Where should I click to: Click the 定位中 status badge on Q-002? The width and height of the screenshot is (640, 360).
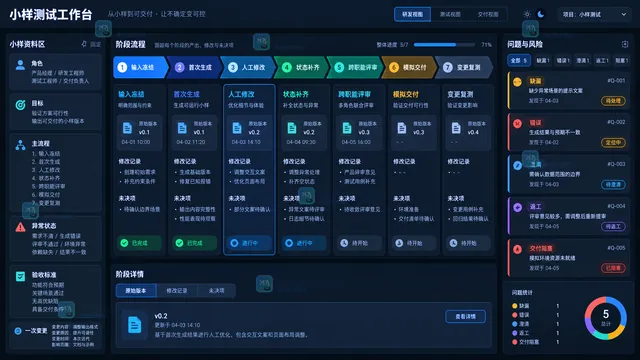[613, 142]
